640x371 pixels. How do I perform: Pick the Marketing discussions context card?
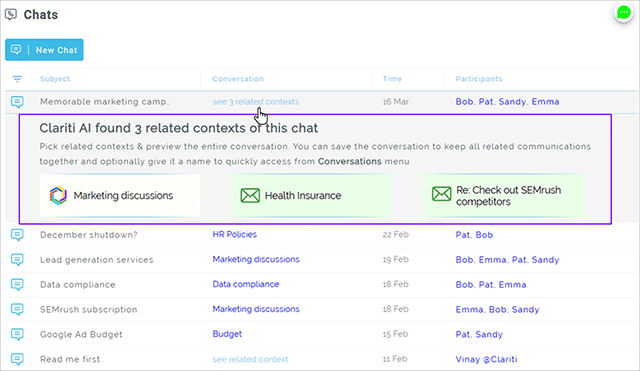tap(120, 195)
